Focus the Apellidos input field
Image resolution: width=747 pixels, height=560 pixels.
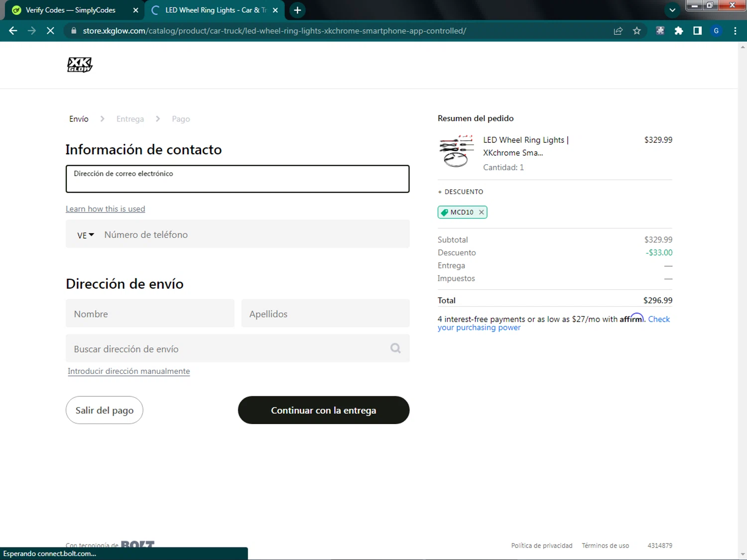[325, 314]
